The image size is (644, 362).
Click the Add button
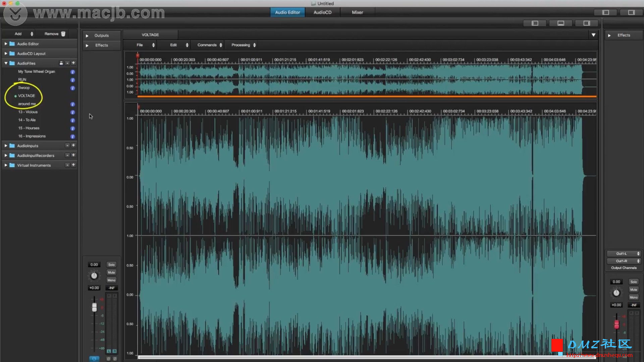pos(23,34)
